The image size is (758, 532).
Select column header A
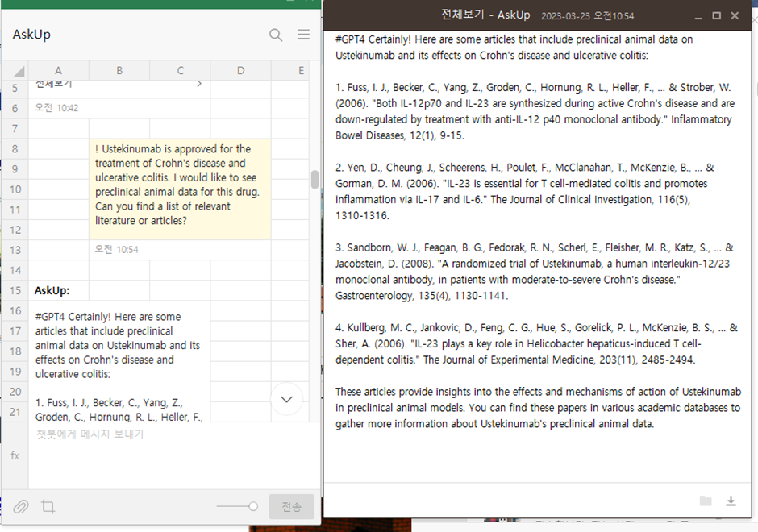pos(59,71)
